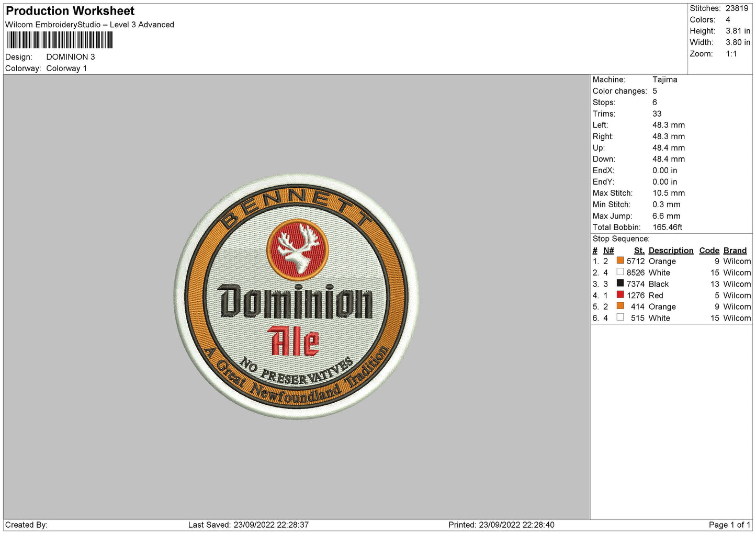Click the N# column header
This screenshot has width=756, height=534.
click(x=608, y=251)
